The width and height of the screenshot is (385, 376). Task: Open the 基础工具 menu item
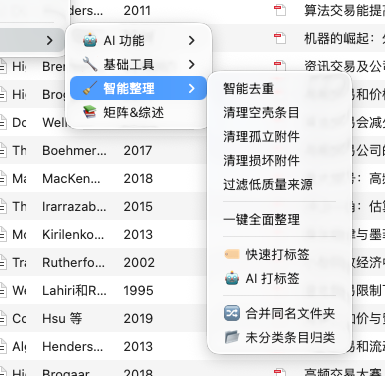pyautogui.click(x=138, y=64)
